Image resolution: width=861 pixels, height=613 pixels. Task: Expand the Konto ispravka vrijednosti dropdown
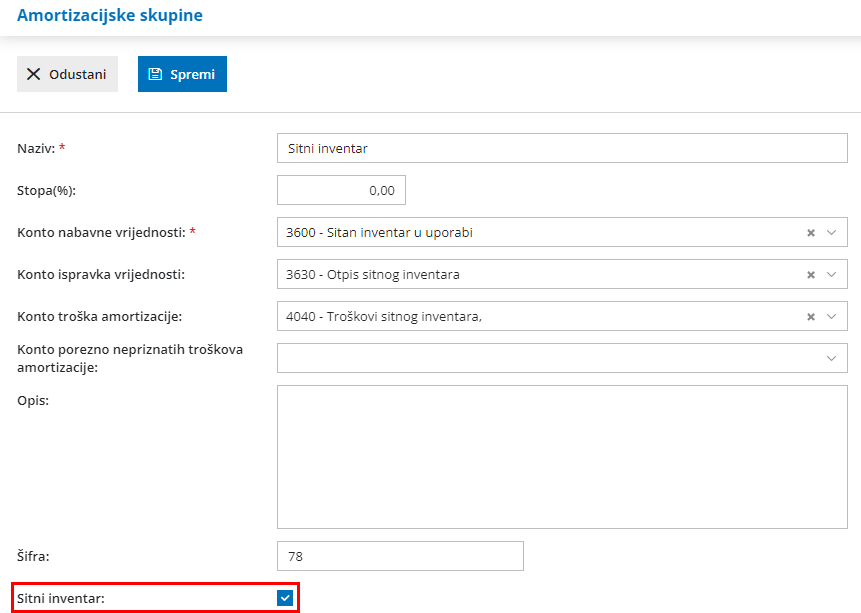click(x=833, y=273)
